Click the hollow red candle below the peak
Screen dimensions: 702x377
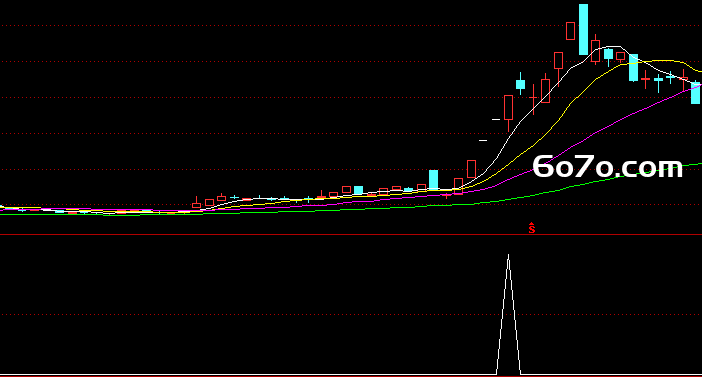coord(570,31)
